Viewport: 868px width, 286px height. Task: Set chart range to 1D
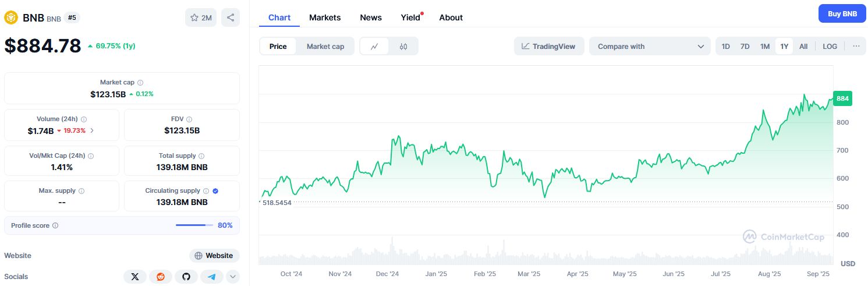(726, 47)
